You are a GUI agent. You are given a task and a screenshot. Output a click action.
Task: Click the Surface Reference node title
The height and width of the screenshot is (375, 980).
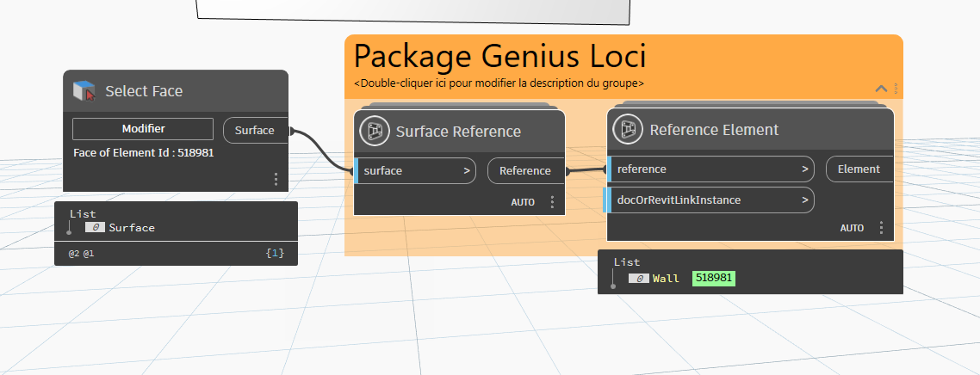click(458, 132)
